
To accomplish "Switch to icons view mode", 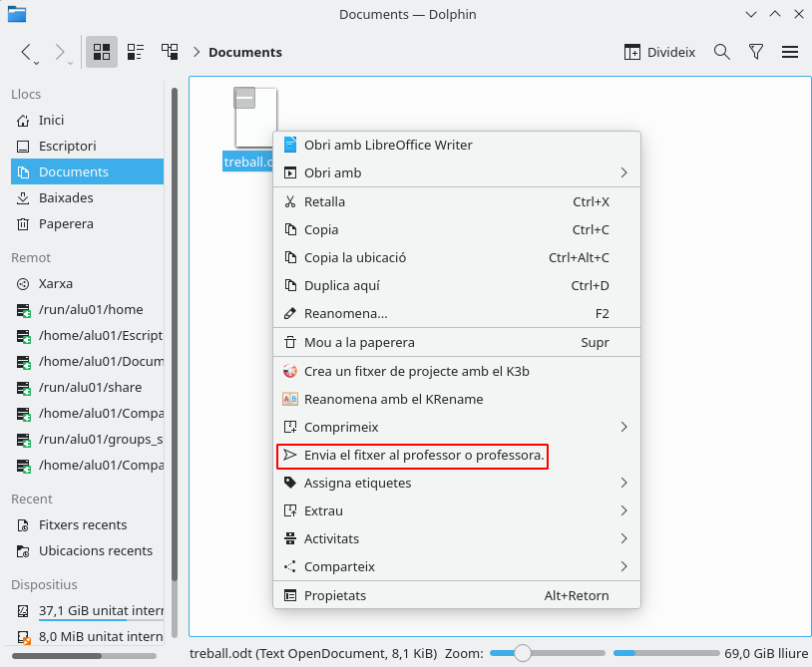I will tap(102, 52).
